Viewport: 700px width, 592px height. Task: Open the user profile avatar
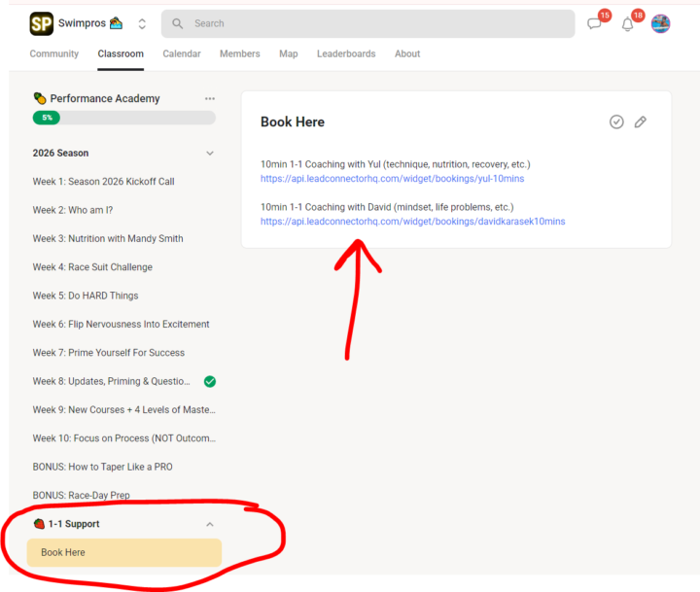point(660,23)
